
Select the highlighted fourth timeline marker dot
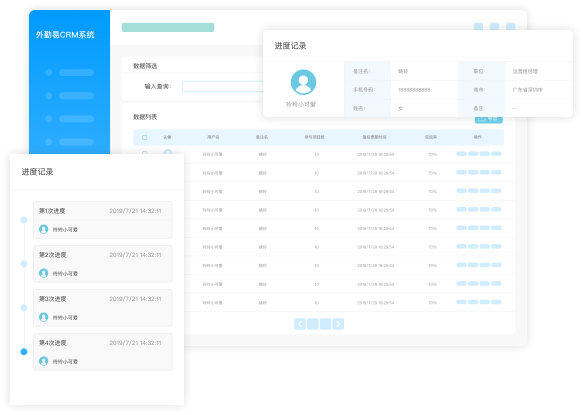24,351
